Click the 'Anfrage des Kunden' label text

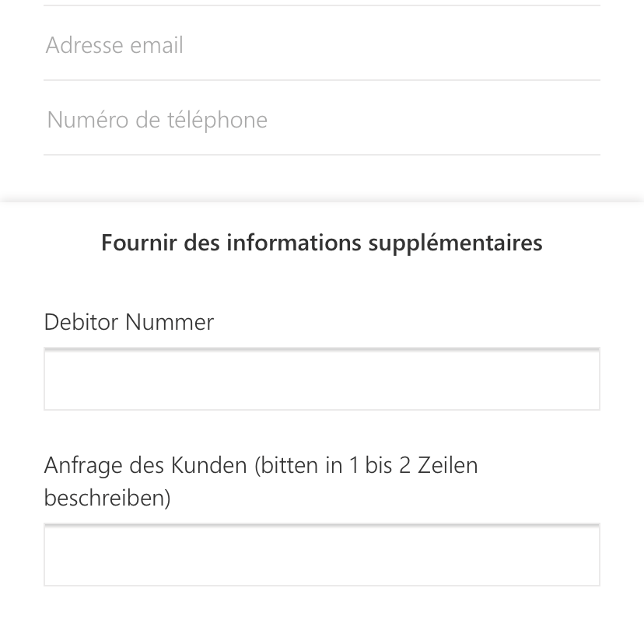146,465
